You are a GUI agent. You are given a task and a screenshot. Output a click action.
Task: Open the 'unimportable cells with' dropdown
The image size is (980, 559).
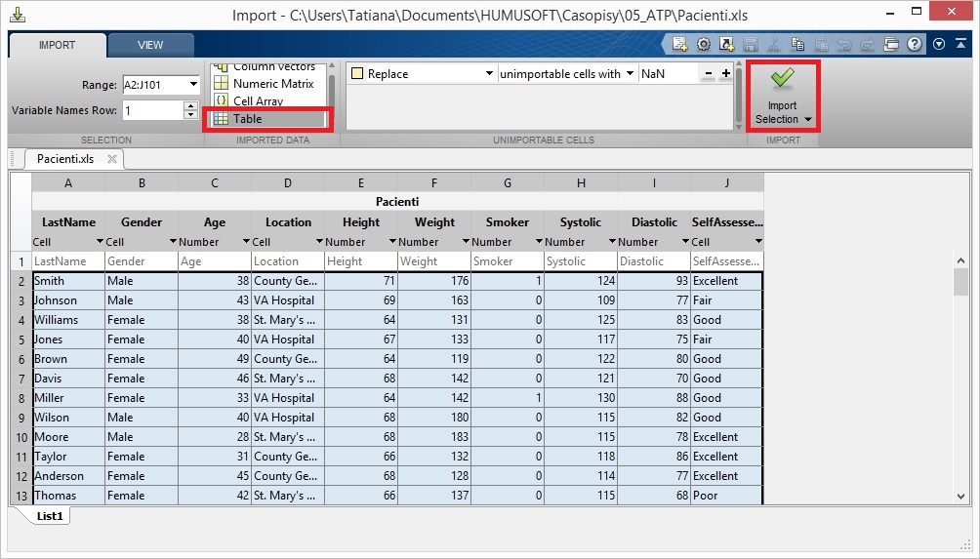[x=630, y=74]
